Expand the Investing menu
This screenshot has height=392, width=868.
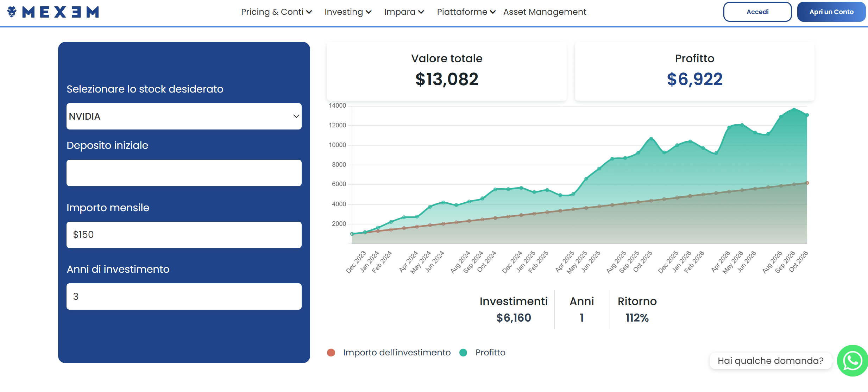point(348,12)
